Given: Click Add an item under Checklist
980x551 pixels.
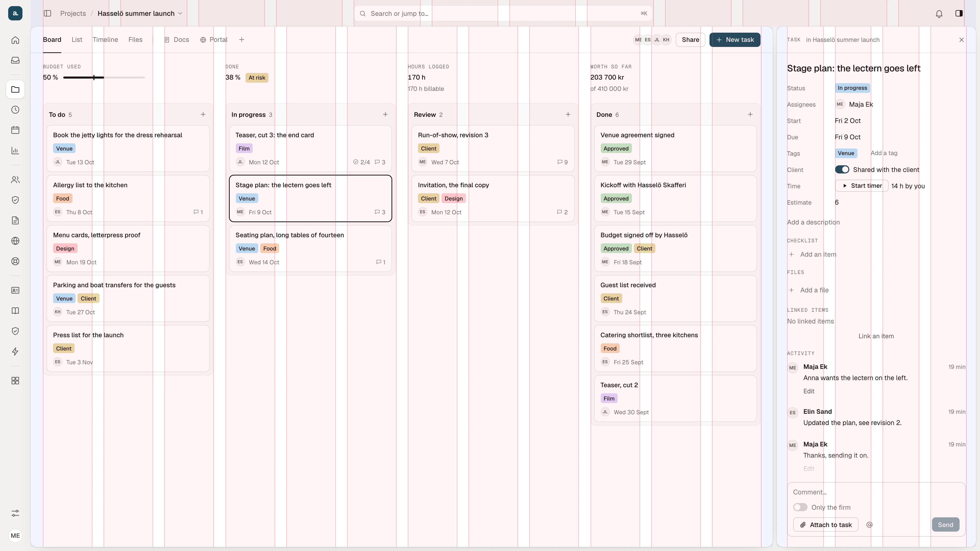Looking at the screenshot, I should coord(813,254).
